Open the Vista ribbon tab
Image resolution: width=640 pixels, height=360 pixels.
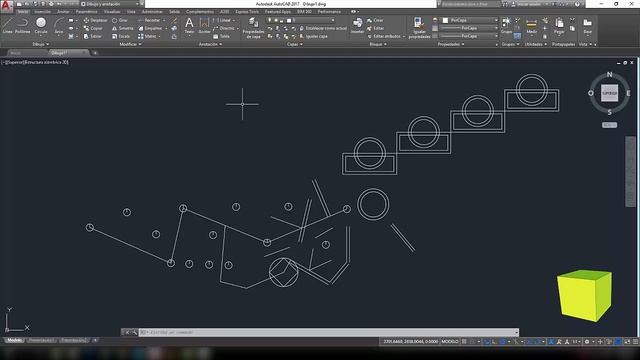131,12
